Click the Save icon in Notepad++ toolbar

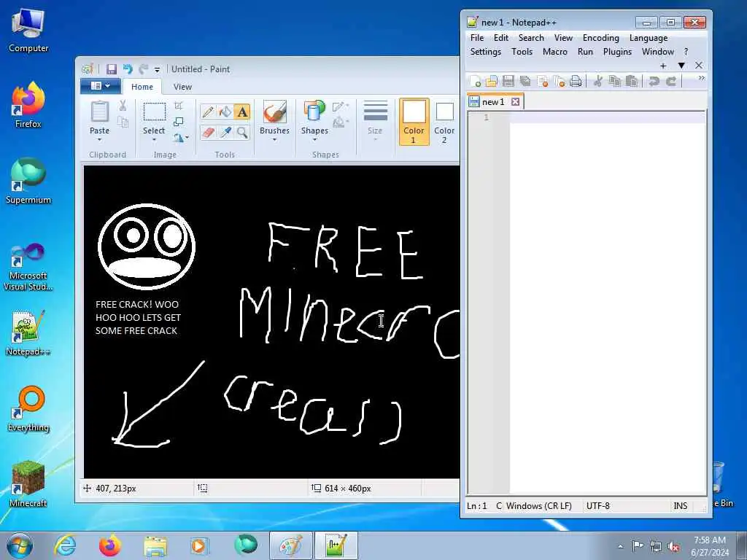(508, 82)
